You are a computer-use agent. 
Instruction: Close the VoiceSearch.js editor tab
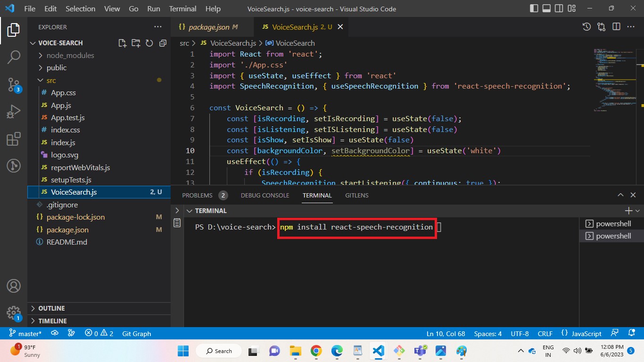(x=340, y=27)
